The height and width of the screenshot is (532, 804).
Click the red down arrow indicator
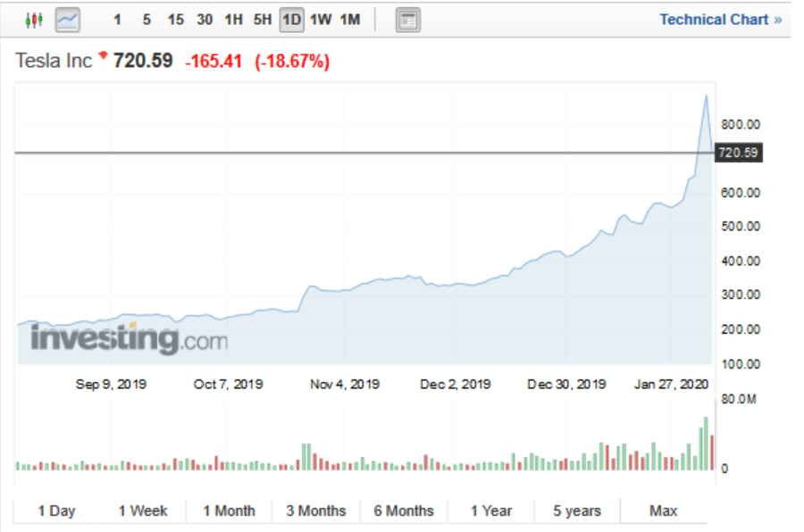pos(103,54)
